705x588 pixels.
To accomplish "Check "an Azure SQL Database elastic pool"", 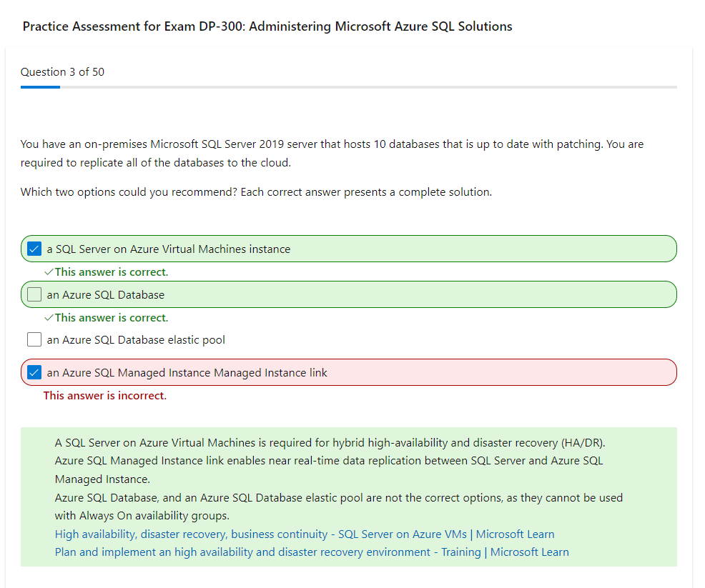I will [x=34, y=339].
